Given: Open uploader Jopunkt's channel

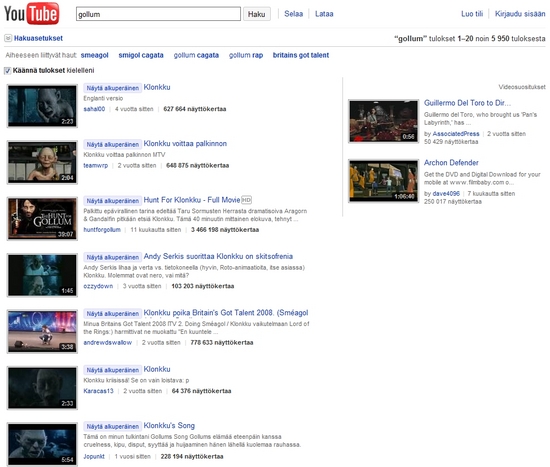Looking at the screenshot, I should pyautogui.click(x=94, y=456).
